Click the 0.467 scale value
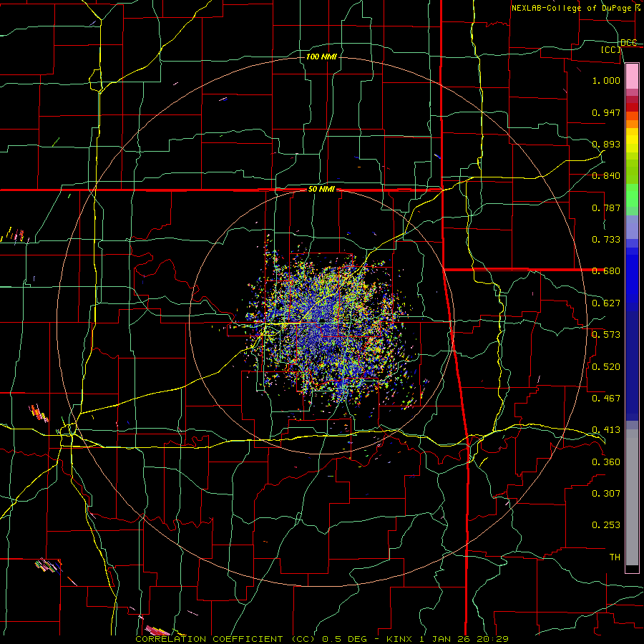This screenshot has height=644, width=644. [x=606, y=399]
